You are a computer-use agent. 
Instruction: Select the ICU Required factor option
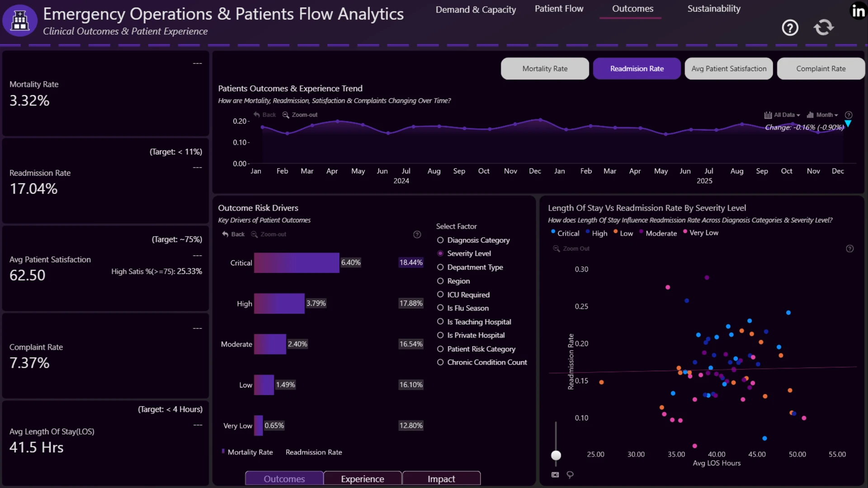click(463, 295)
